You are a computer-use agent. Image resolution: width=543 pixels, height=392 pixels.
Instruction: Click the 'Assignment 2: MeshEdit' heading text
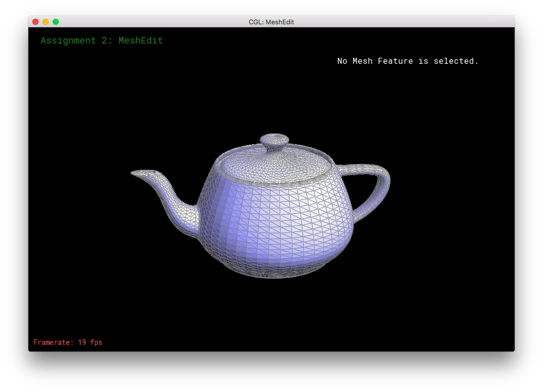pos(102,41)
